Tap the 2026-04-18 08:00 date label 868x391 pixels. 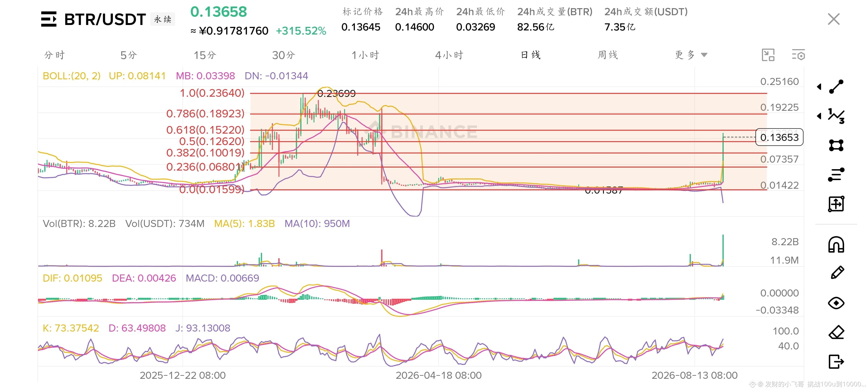pos(438,376)
